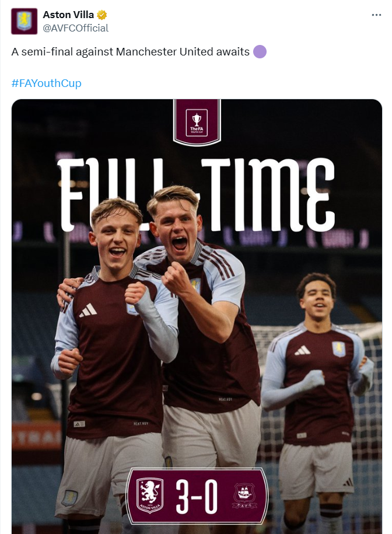Click the Plymouth Argyle crest in scoreboard

(244, 496)
